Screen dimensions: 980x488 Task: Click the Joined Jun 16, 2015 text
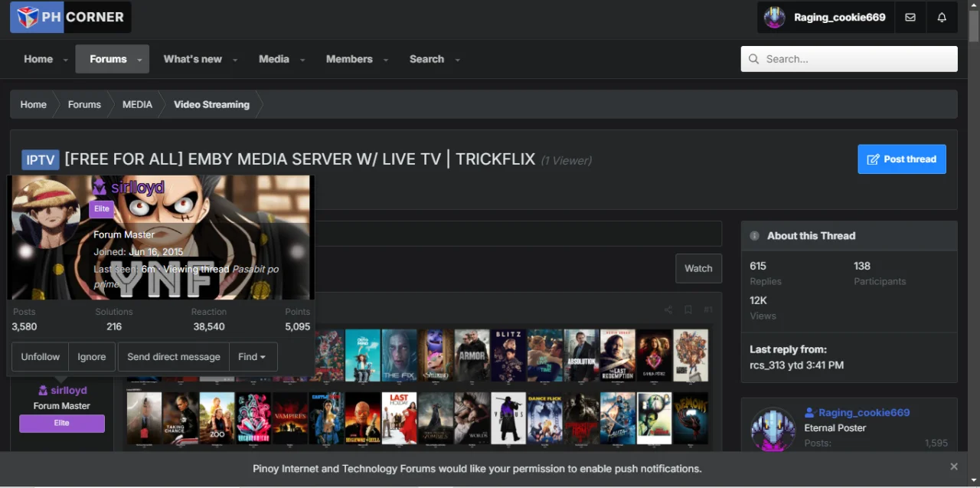(139, 252)
